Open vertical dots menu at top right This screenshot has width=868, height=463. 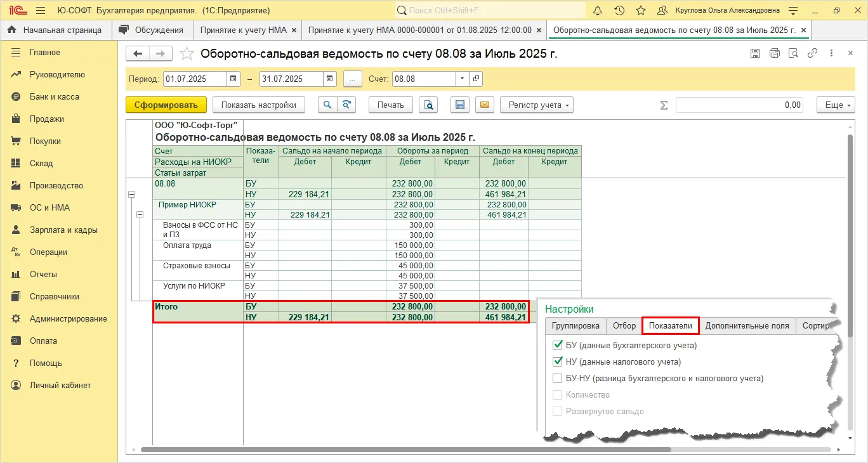click(x=832, y=54)
